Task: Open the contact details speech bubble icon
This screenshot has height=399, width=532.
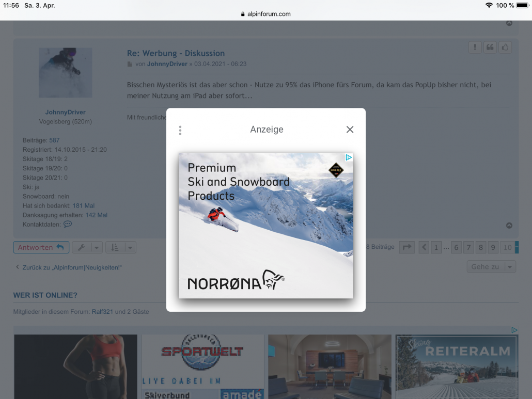Action: [68, 225]
